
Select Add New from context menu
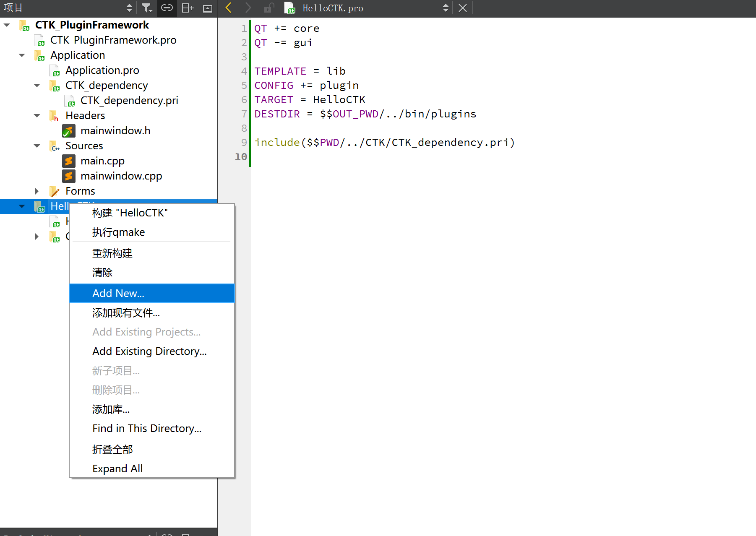[x=118, y=293]
